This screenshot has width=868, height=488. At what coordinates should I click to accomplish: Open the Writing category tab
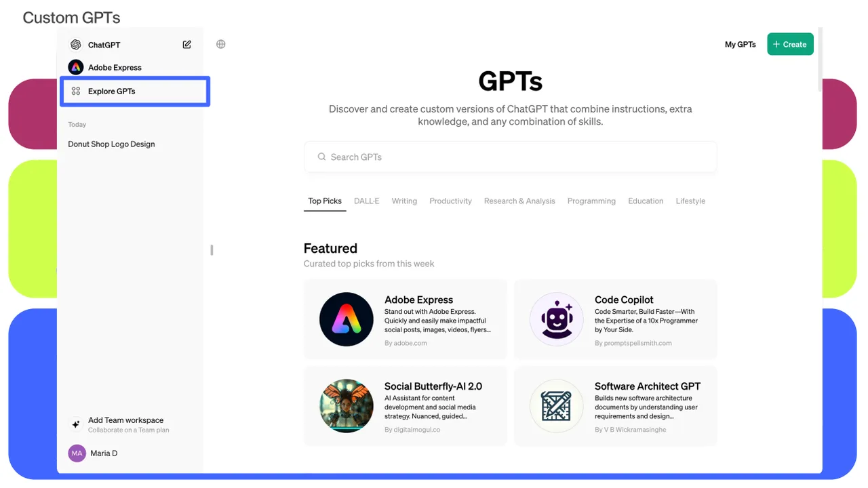click(404, 201)
